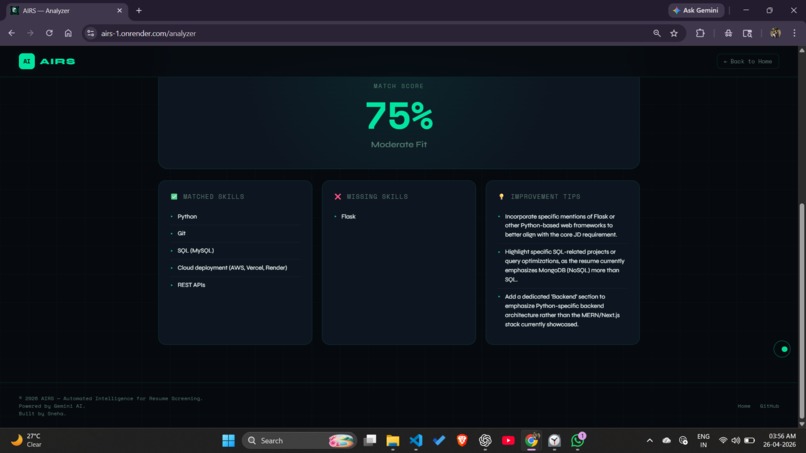Open the clock and date panel
This screenshot has width=806, height=453.
[x=779, y=441]
